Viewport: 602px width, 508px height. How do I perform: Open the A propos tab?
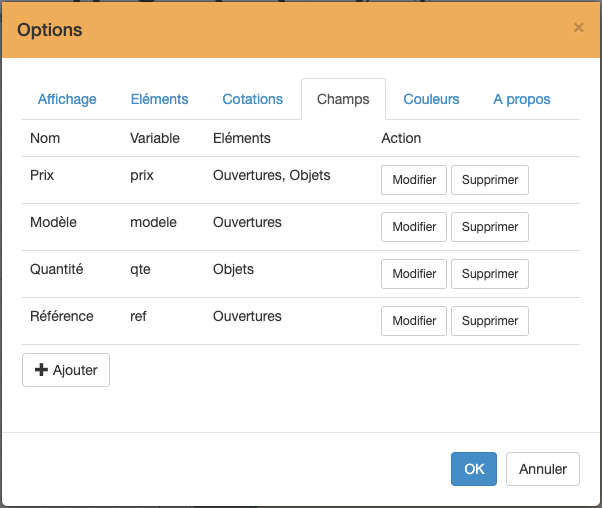click(521, 99)
